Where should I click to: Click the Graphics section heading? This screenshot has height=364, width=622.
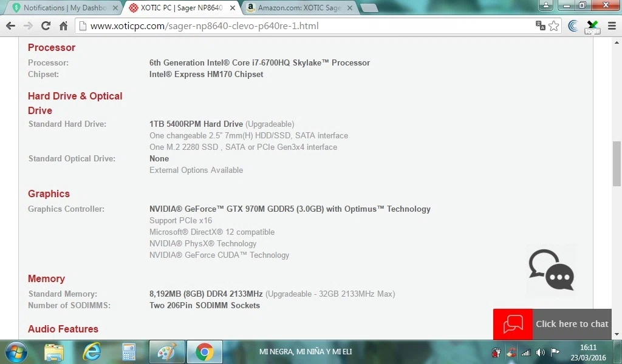tap(49, 194)
